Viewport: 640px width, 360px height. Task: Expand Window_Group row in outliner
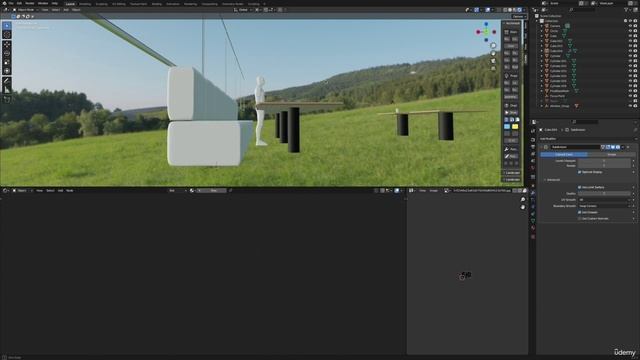point(542,106)
